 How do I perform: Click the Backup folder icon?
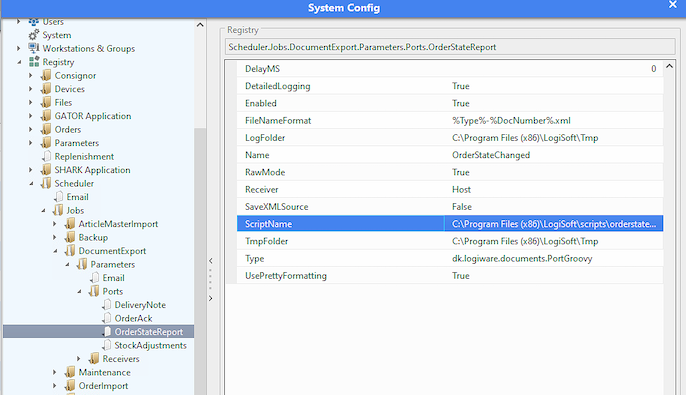pyautogui.click(x=70, y=237)
